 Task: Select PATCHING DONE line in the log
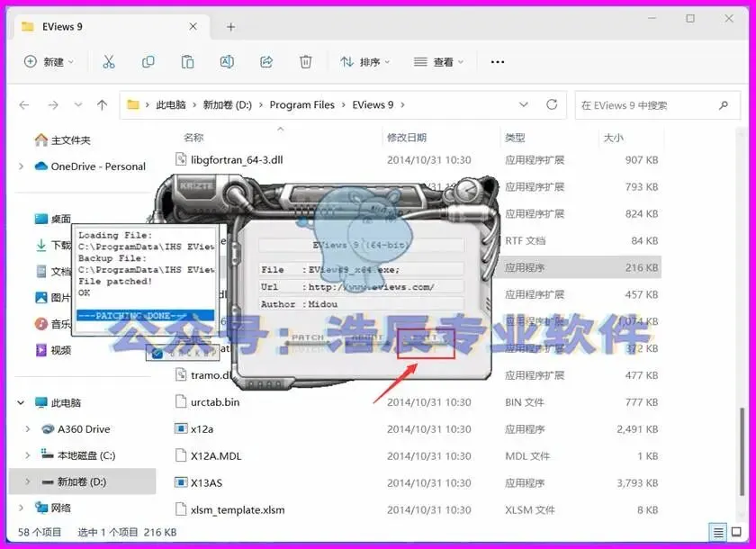click(x=145, y=316)
